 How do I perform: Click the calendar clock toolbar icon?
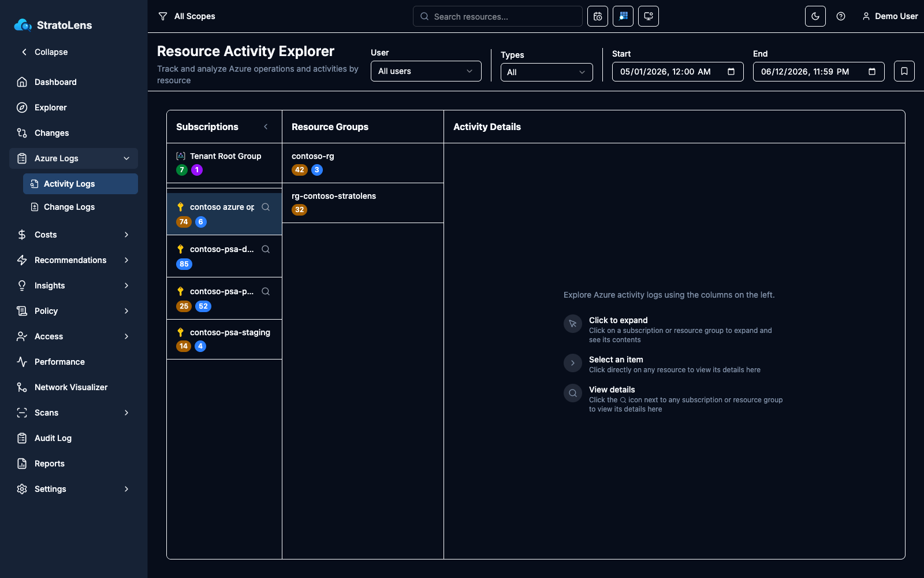(598, 16)
